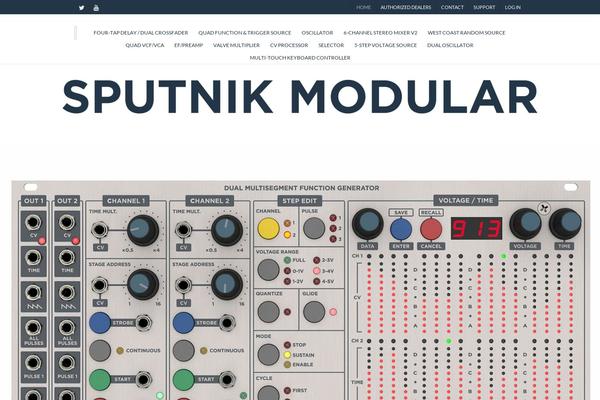Open Quad Function & Trigger Source page
This screenshot has width=600, height=400.
(x=245, y=33)
